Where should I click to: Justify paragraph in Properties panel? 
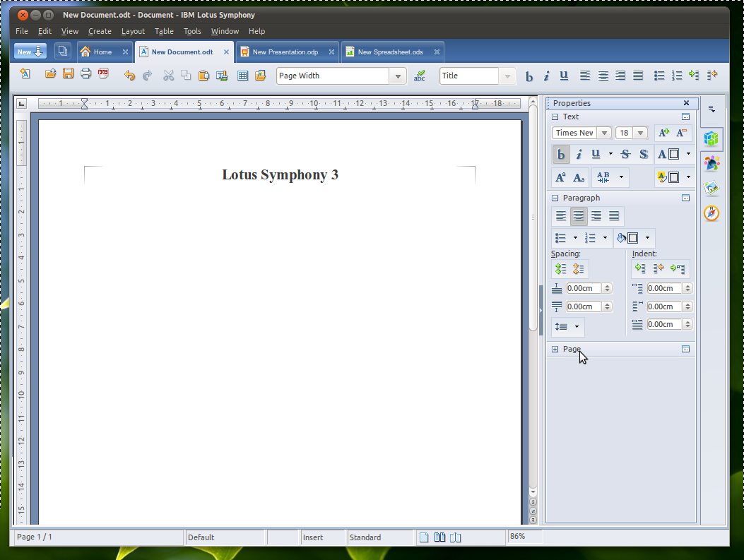click(x=614, y=216)
